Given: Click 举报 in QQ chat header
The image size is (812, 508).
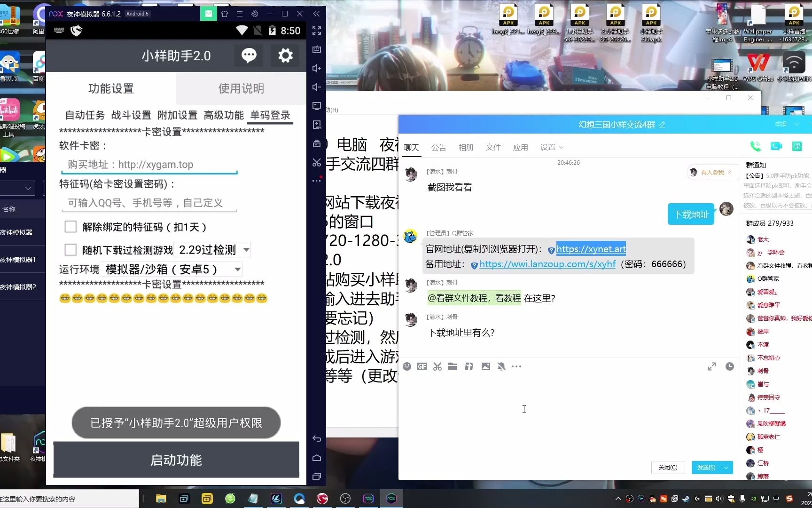Looking at the screenshot, I should pyautogui.click(x=781, y=124).
